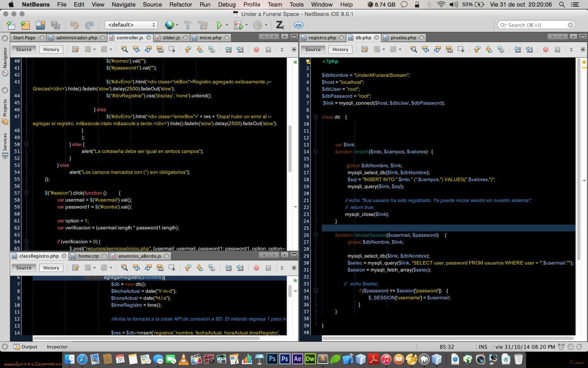
Task: Toggle rectangular selection in the controller.js editor
Action: coord(172,50)
